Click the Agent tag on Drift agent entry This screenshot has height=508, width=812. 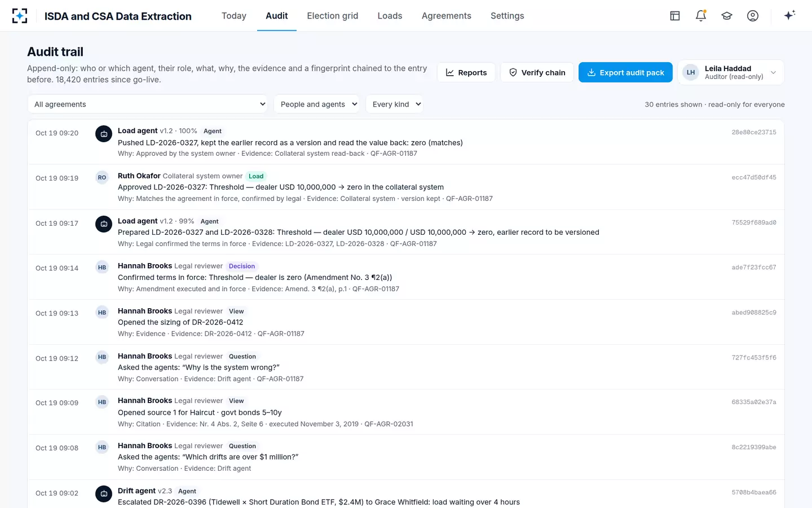coord(187,492)
